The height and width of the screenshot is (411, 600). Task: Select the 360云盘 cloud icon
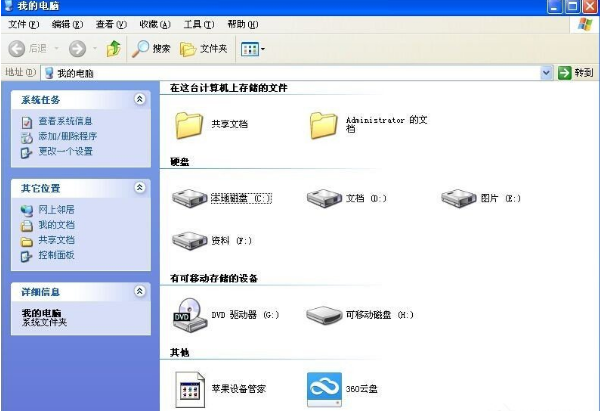click(324, 389)
